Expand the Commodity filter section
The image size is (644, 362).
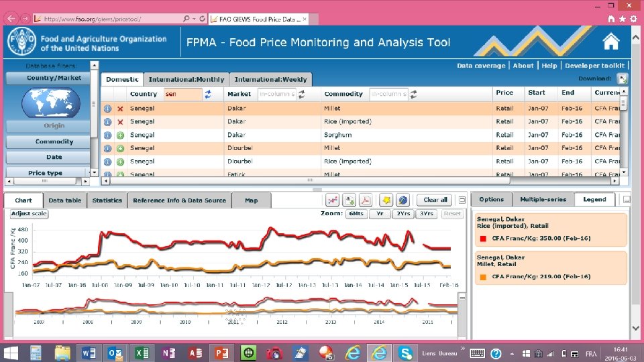click(48, 141)
